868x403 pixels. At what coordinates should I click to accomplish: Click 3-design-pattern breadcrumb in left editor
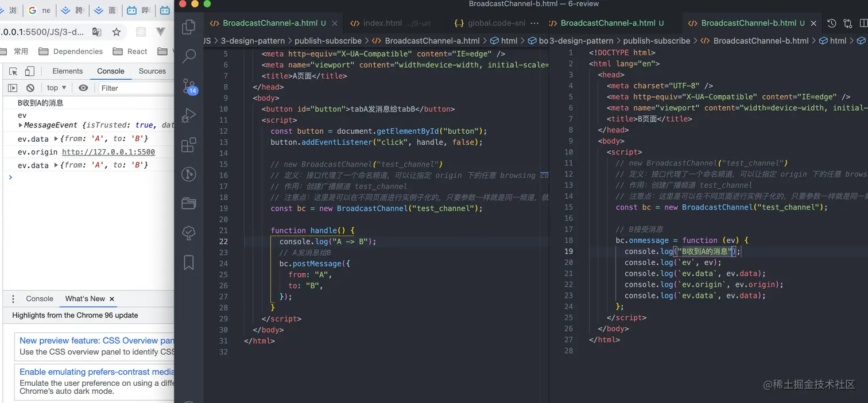coord(253,41)
